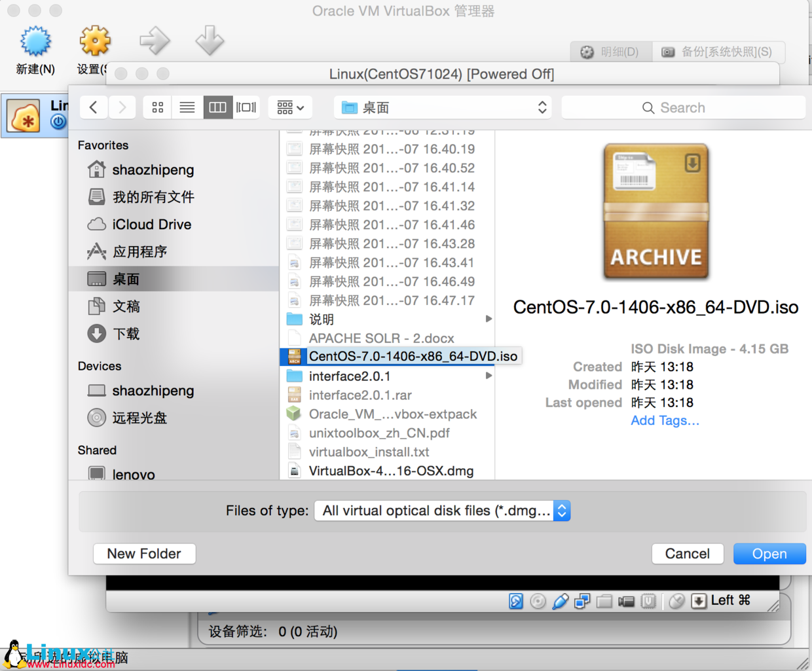Select 屏幕快照 file ending 16.40.19
Screen dimensions: 812x671
[387, 149]
